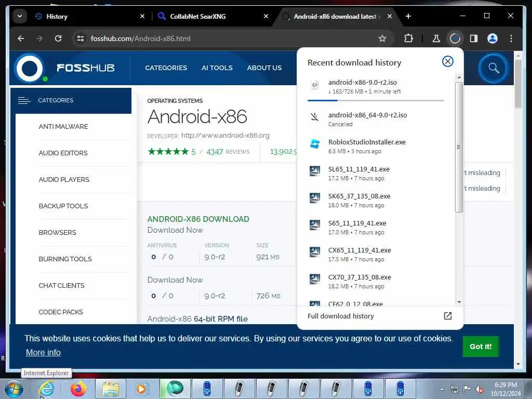Toggle the sidebar CATEGORIES hamburger header
This screenshot has height=399, width=532.
(x=71, y=100)
